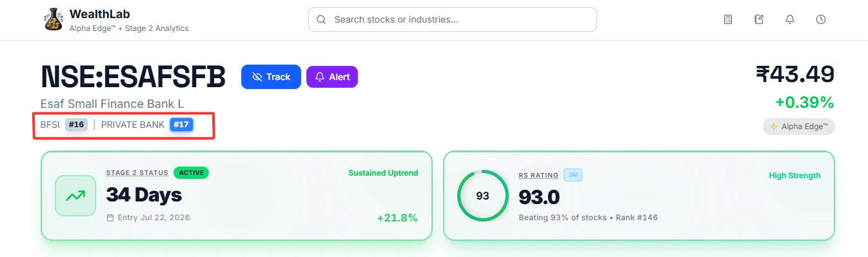The height and width of the screenshot is (257, 868).
Task: Click the uptrend arrow icon tile
Action: 75,196
